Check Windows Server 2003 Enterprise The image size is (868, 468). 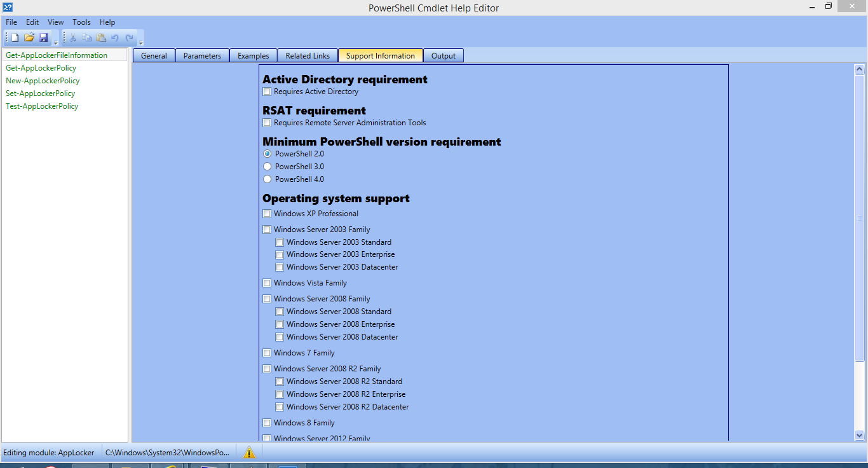(280, 254)
